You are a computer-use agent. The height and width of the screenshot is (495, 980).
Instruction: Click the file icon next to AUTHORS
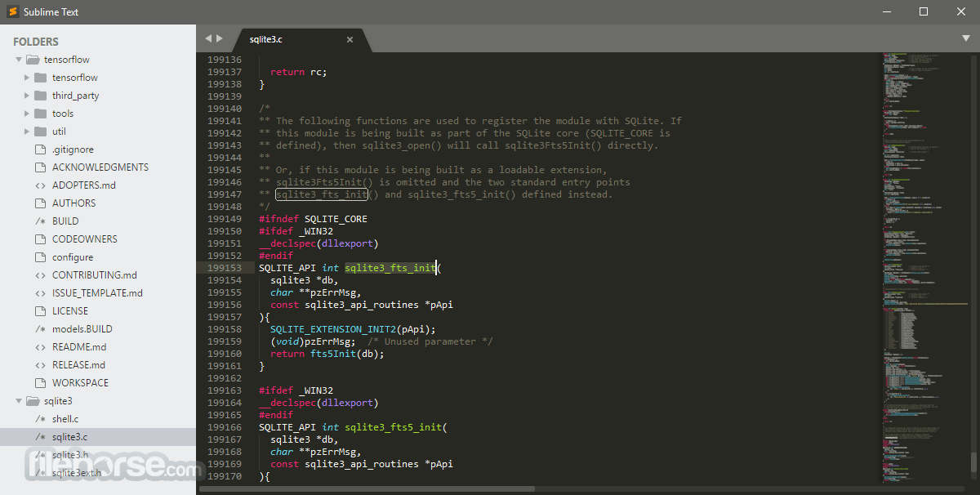(40, 203)
